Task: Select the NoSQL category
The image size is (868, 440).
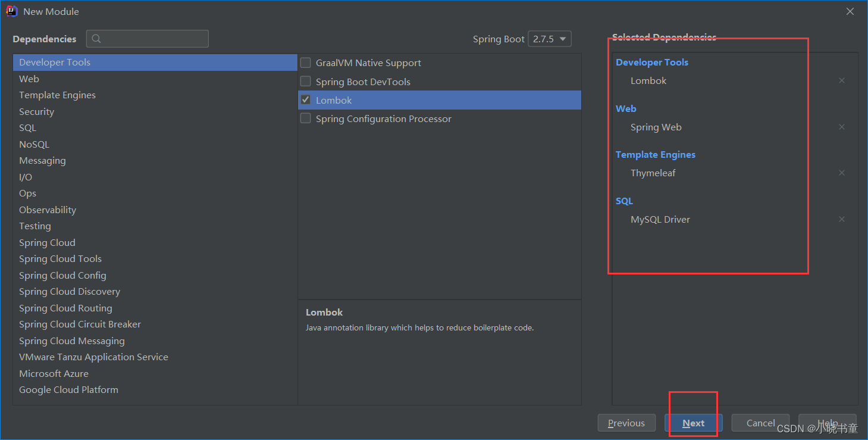Action: pos(155,144)
